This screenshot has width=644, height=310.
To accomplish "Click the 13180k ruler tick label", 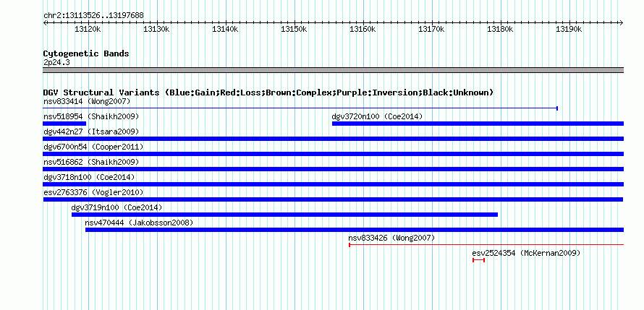I will coord(500,30).
